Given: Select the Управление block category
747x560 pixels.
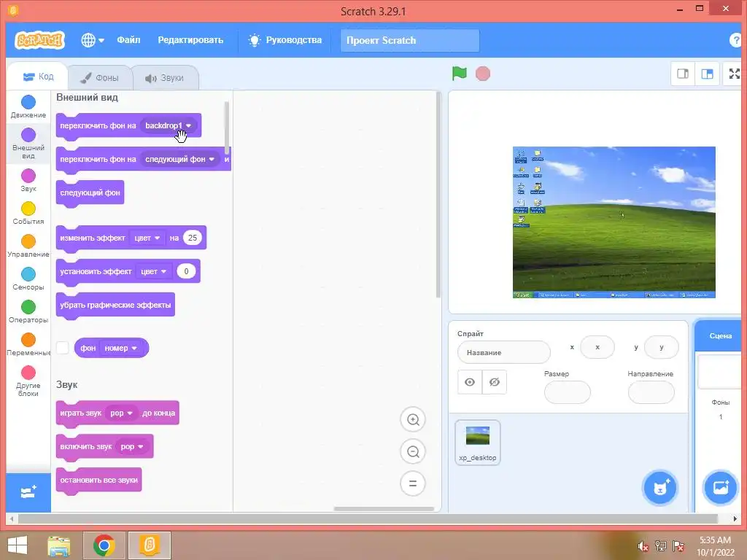Looking at the screenshot, I should (28, 246).
